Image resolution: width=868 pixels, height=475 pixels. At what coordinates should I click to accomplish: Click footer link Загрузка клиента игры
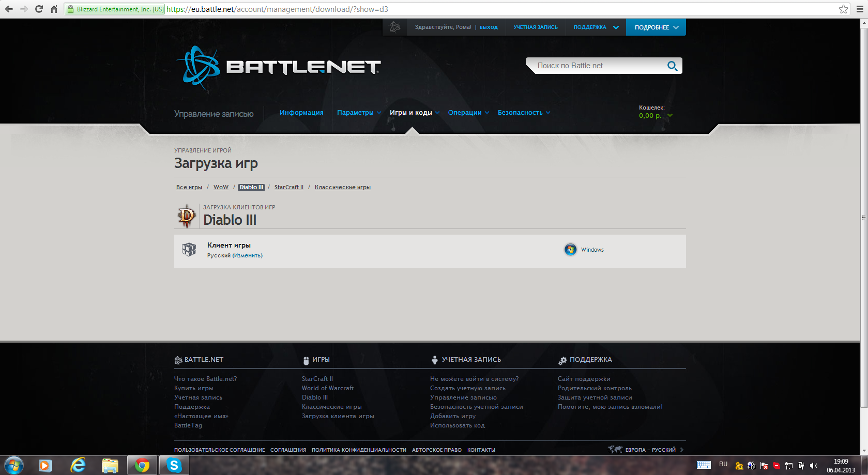338,416
